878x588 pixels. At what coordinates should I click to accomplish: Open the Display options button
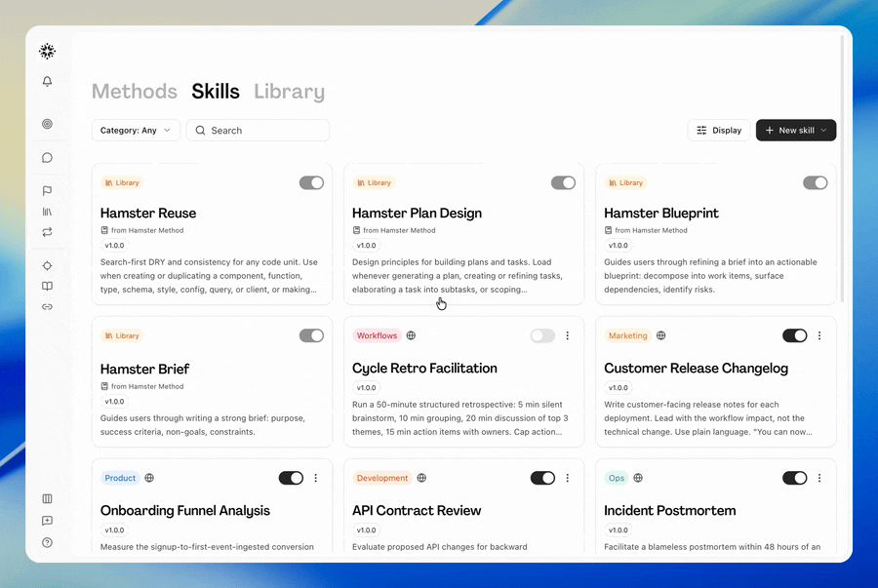719,131
